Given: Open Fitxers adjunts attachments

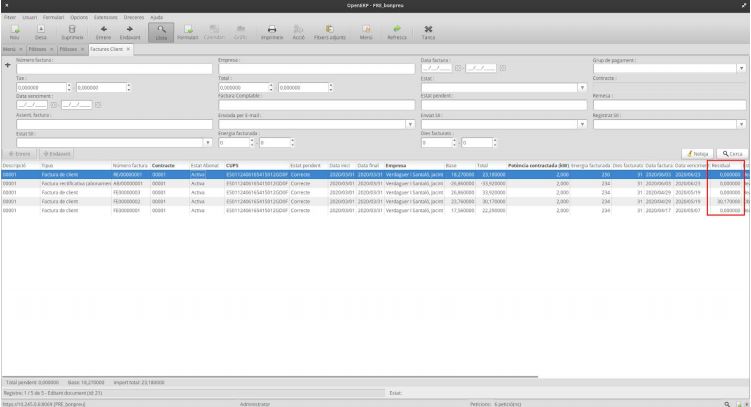Looking at the screenshot, I should click(x=328, y=32).
